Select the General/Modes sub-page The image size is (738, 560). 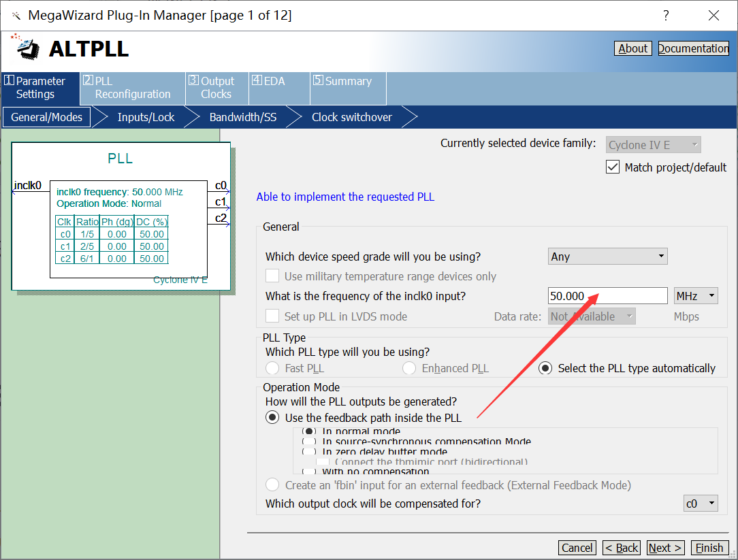click(46, 117)
